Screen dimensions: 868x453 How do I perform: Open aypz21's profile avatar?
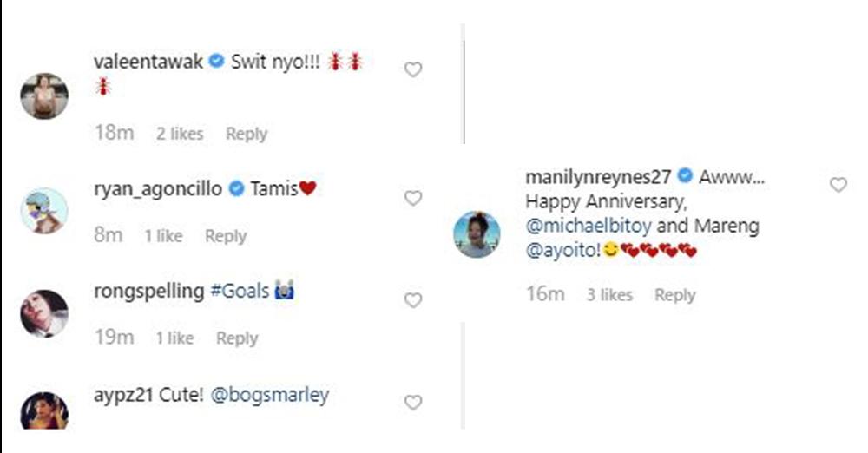click(44, 411)
